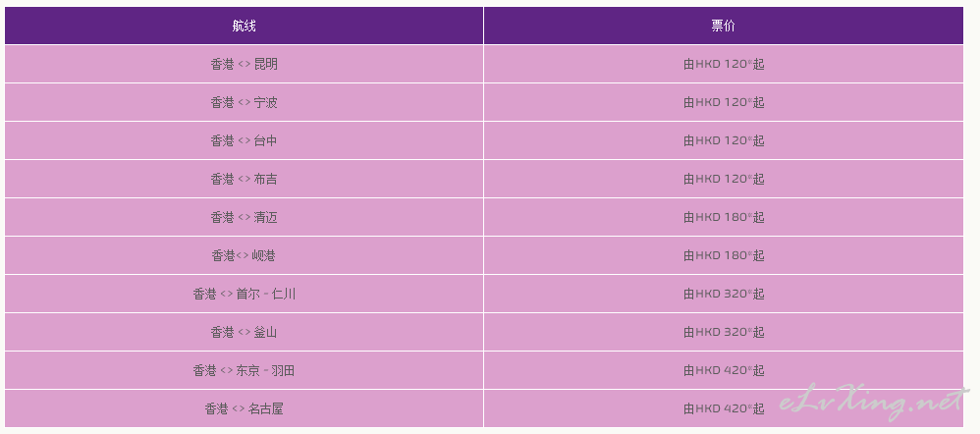980x434 pixels.
Task: Select the 香港 <> 清迈 route cell
Action: click(x=244, y=217)
